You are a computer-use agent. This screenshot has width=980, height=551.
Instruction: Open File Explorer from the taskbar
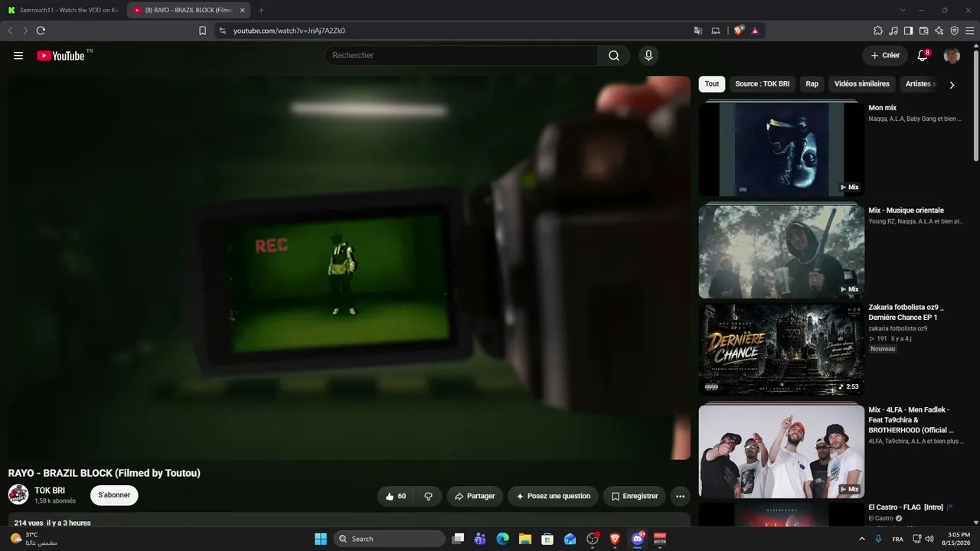click(525, 539)
